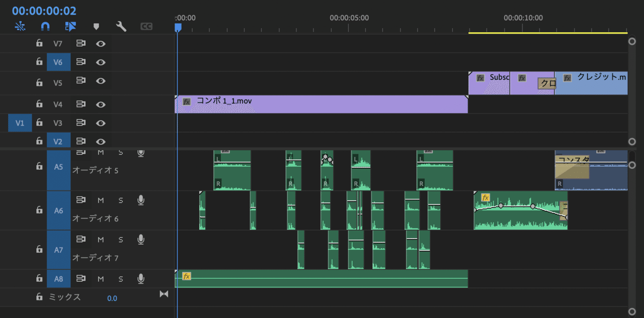Select the Subsc clip on V5
Screen dimensions: 644x318
click(489, 83)
